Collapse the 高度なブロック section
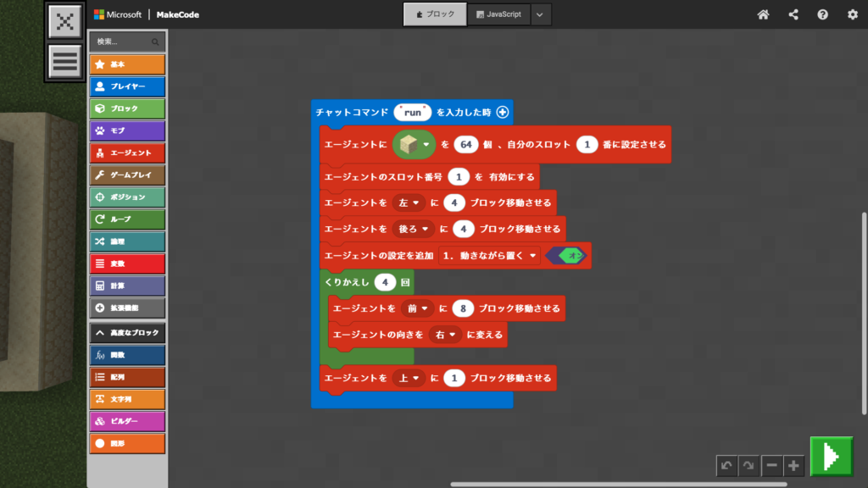Screen dimensions: 868x488 pyautogui.click(x=127, y=333)
